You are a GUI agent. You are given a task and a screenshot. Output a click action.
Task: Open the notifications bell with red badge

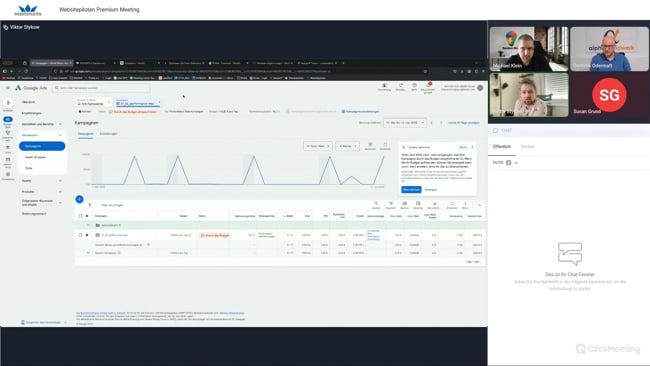click(428, 85)
